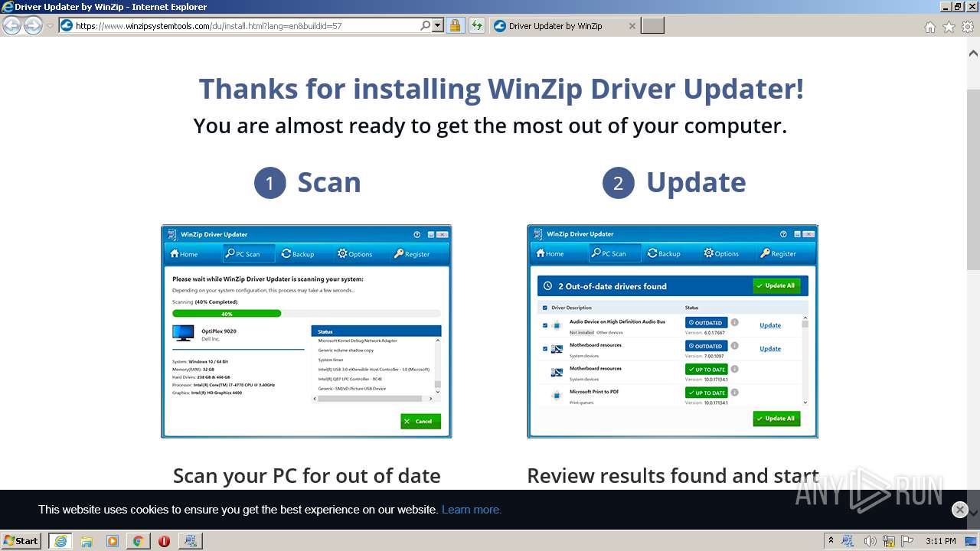This screenshot has height=551, width=980.
Task: Click the 3:11 PM system clock
Action: click(941, 540)
